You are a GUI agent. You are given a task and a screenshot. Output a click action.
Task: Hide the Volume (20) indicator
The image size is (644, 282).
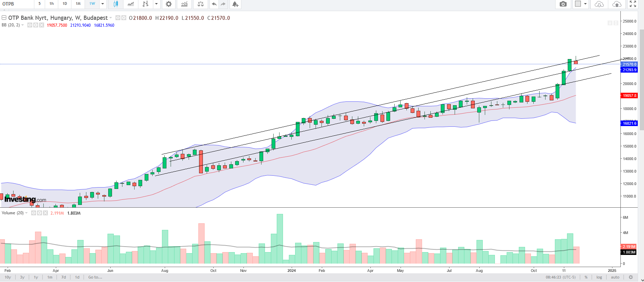34,213
